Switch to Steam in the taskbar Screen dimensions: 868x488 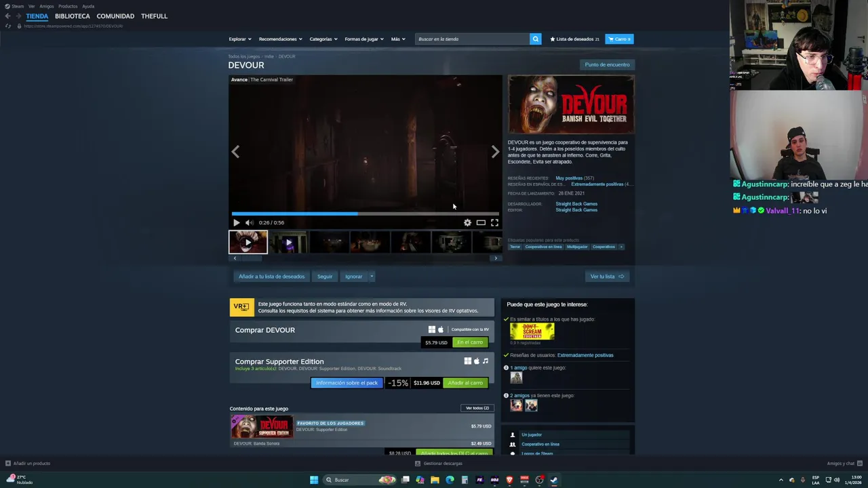click(x=554, y=480)
